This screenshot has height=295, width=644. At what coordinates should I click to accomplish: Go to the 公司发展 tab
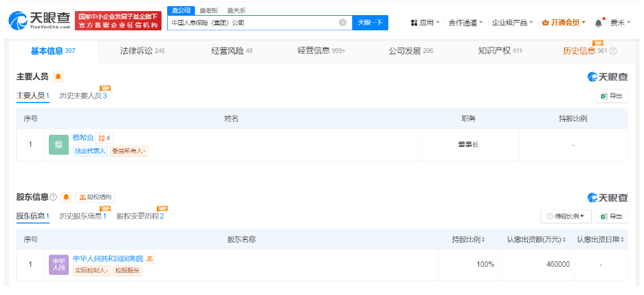click(x=411, y=51)
